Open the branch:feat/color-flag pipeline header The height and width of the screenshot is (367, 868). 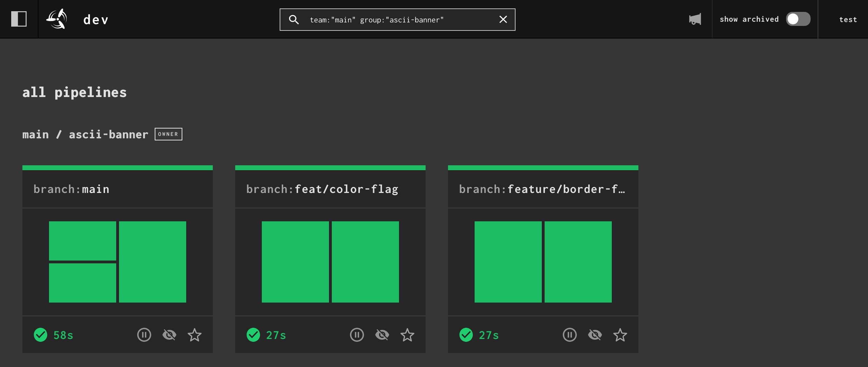point(330,189)
